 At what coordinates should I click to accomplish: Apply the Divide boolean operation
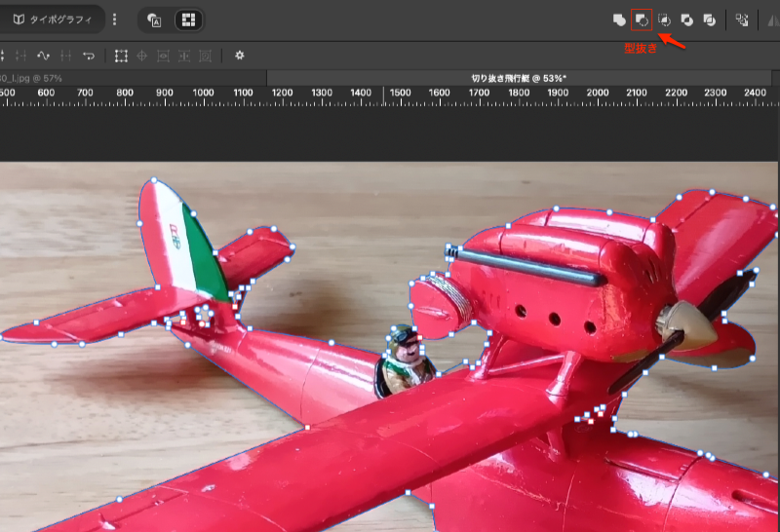click(710, 19)
